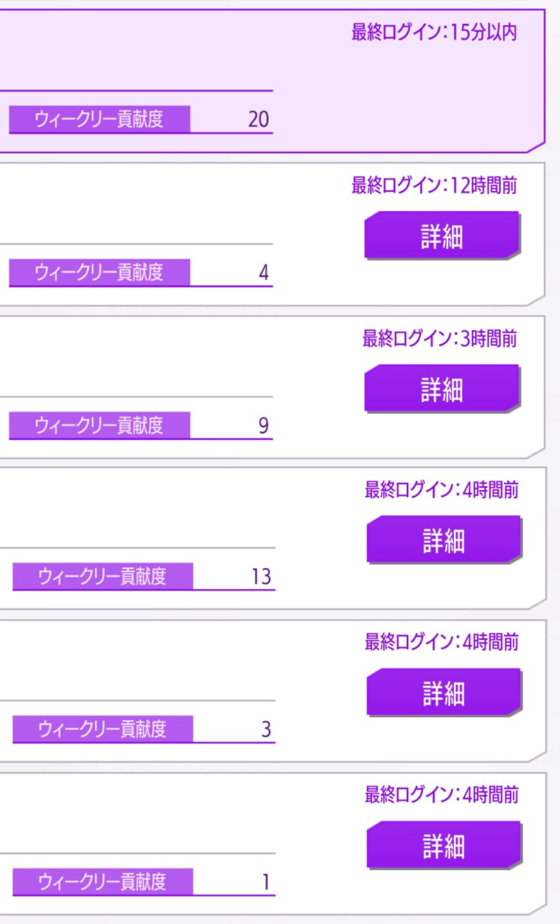This screenshot has width=560, height=924.
Task: Click ウィークリー貢献度 label showing 9
Action: (x=99, y=425)
